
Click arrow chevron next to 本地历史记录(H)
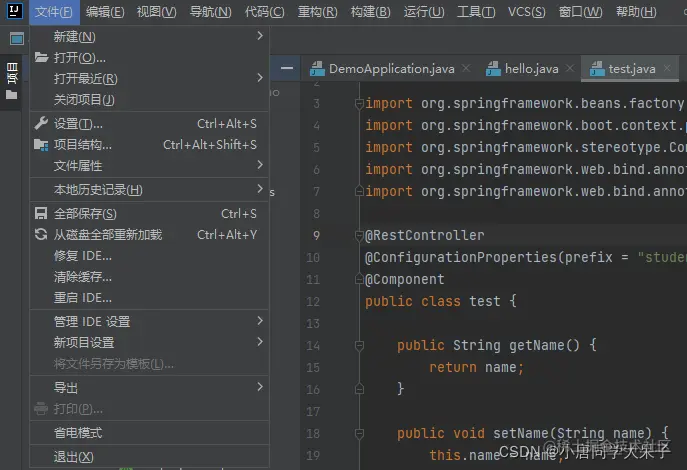(x=260, y=189)
